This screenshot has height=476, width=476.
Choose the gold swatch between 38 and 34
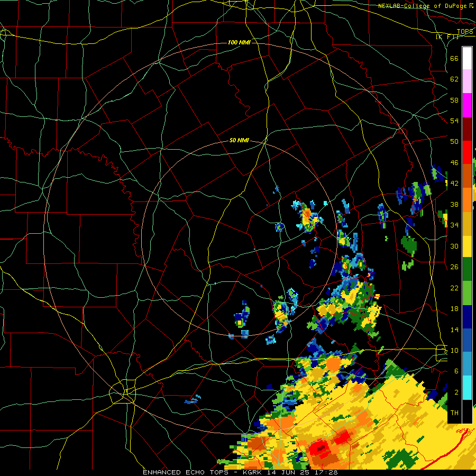pos(467,223)
